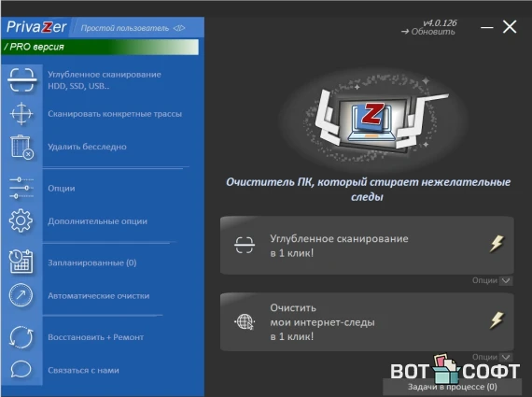The height and width of the screenshot is (397, 532).
Task: Click the scan frame icon in deep scan card
Action: coord(245,245)
